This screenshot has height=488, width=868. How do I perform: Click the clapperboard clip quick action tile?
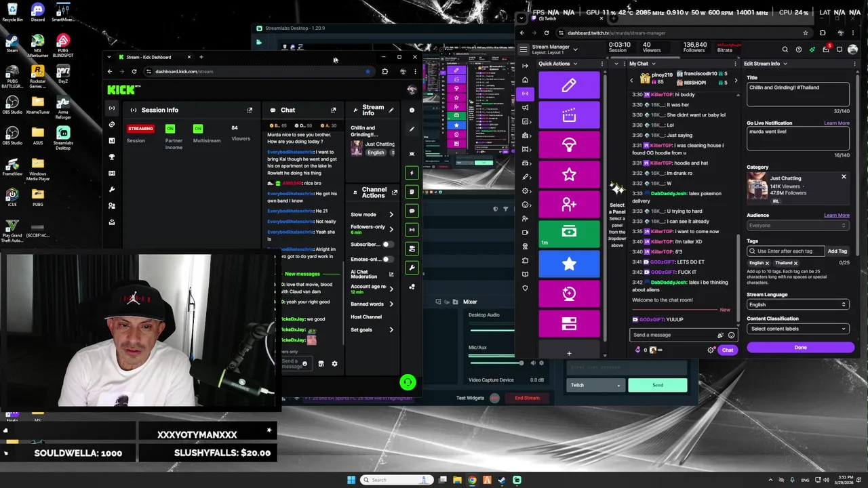[x=569, y=115]
